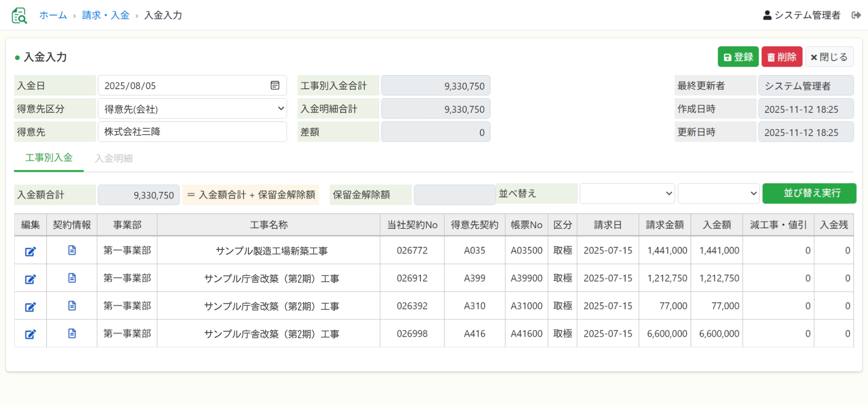Switch to the 入金明細 tab
This screenshot has width=868, height=405.
coord(114,158)
